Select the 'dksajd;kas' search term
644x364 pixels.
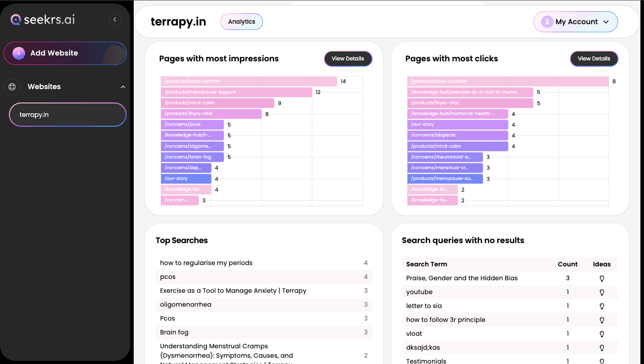point(423,347)
